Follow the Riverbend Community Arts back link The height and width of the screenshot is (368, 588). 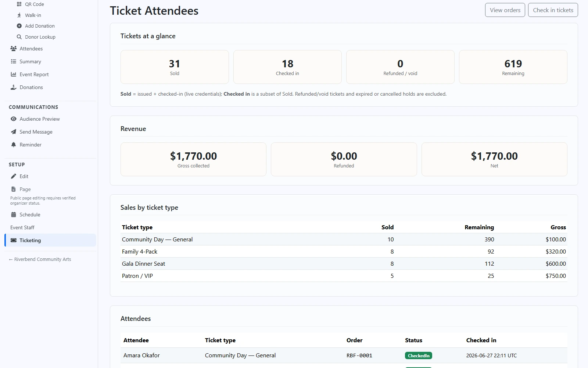coord(40,259)
